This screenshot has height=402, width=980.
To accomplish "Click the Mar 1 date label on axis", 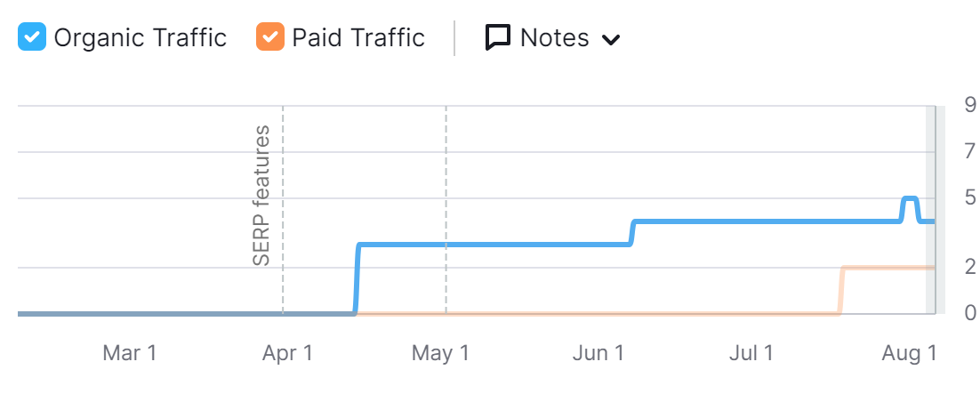I will point(130,354).
